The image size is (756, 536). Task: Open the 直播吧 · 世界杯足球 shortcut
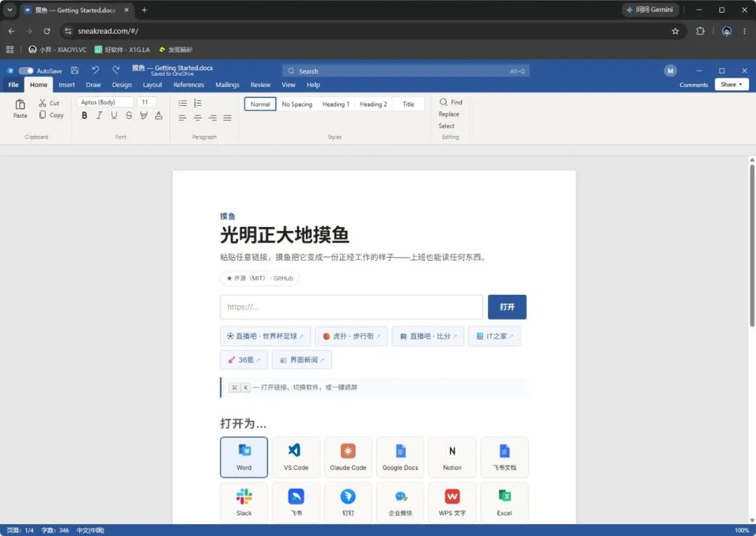pos(265,336)
